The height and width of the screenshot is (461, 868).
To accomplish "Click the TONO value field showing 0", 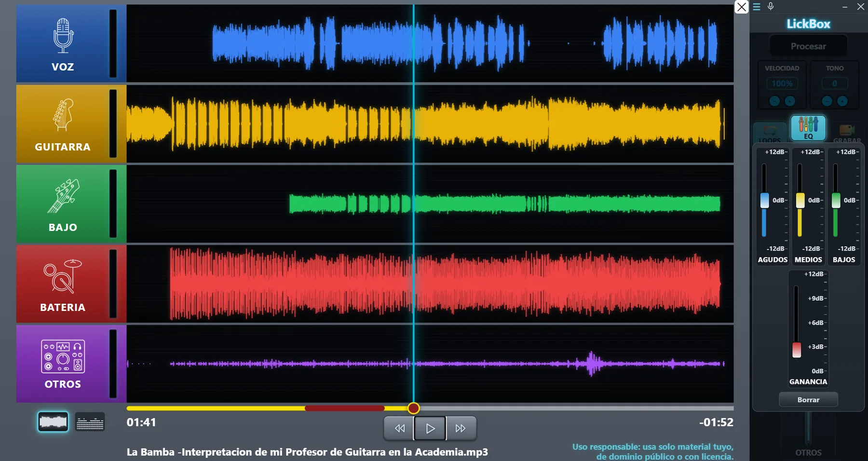I will pyautogui.click(x=835, y=83).
